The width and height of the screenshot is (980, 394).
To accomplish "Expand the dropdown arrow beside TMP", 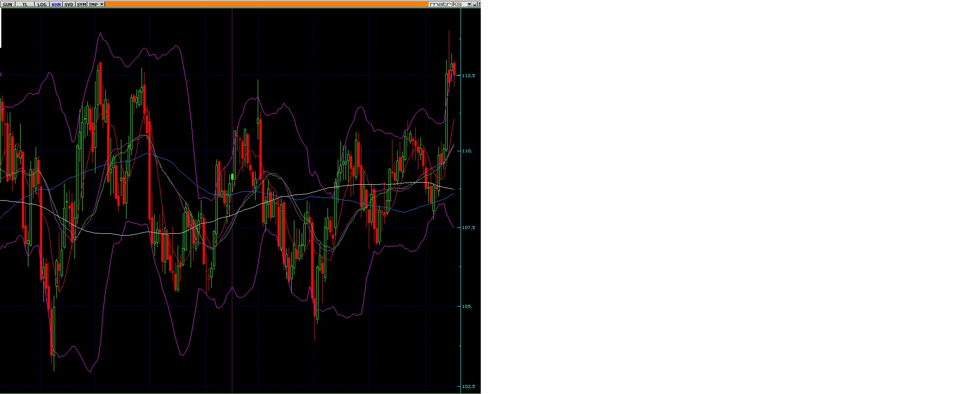I will click(102, 4).
